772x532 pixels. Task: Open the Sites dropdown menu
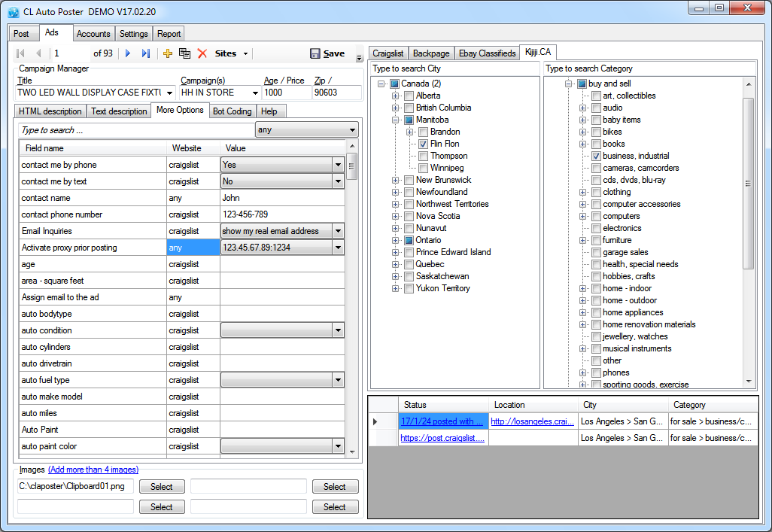point(232,53)
